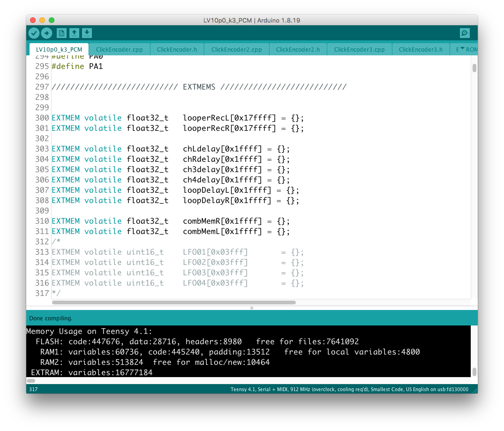The height and width of the screenshot is (431, 504).
Task: Click the editor/console divider handle dot
Action: (x=252, y=308)
